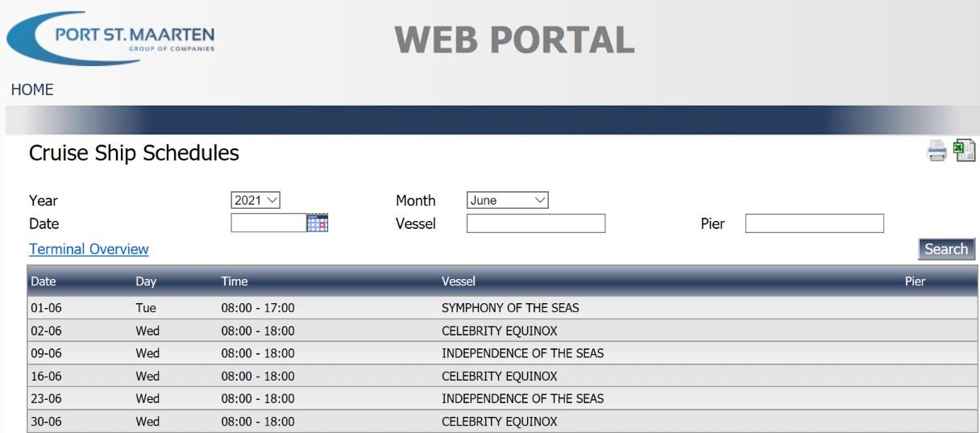
Task: Open the Terminal Overview link
Action: [x=89, y=249]
